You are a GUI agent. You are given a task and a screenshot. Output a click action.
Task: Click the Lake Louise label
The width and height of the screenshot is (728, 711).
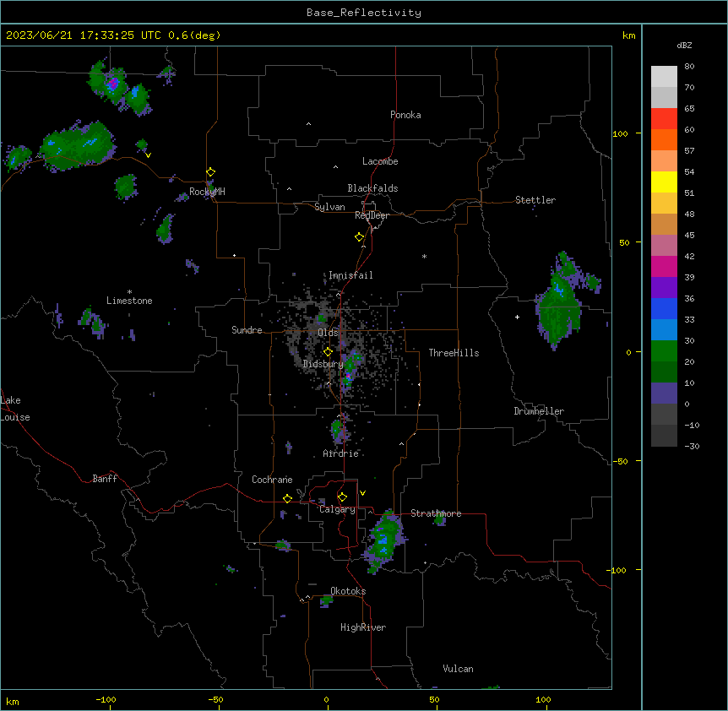[15, 409]
